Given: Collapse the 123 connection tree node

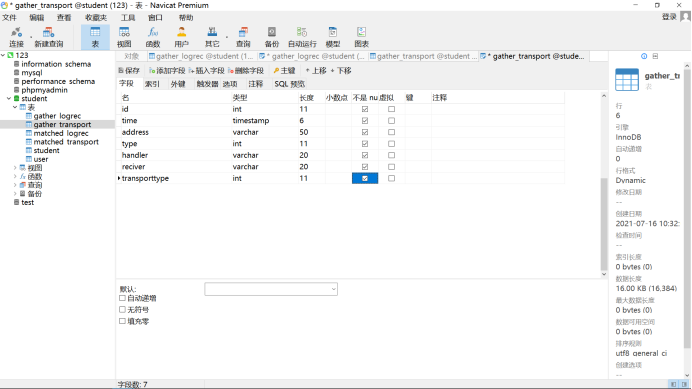Looking at the screenshot, I should (x=3, y=55).
